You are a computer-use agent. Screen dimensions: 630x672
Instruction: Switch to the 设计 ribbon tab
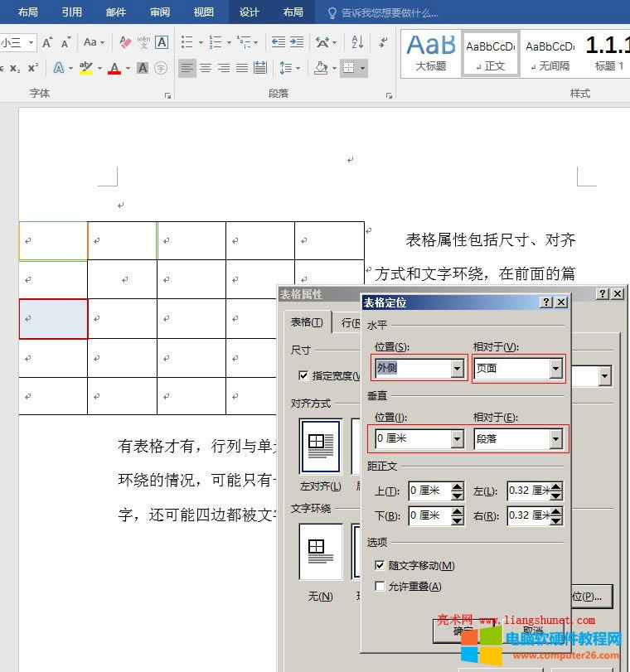tap(250, 12)
